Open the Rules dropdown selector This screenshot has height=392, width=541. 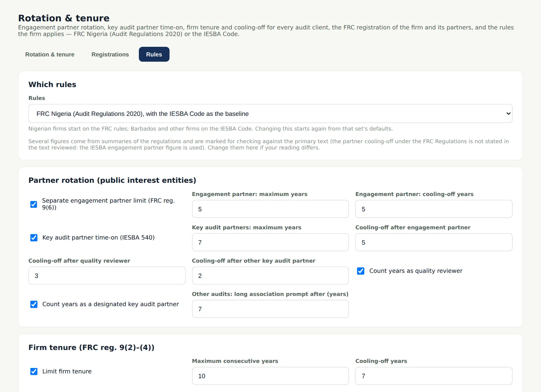click(270, 114)
